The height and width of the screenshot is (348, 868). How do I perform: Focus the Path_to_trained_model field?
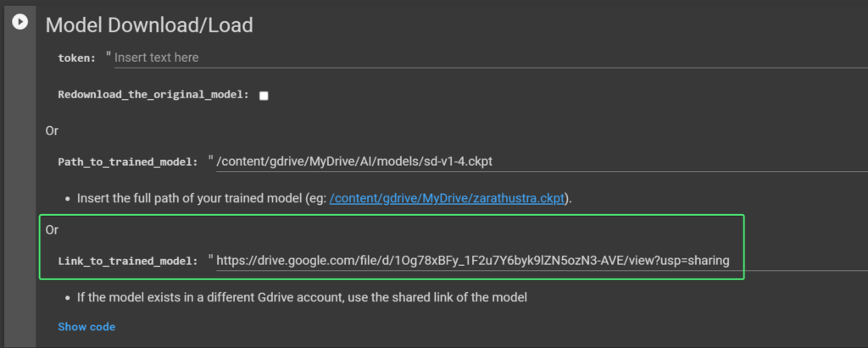point(542,162)
